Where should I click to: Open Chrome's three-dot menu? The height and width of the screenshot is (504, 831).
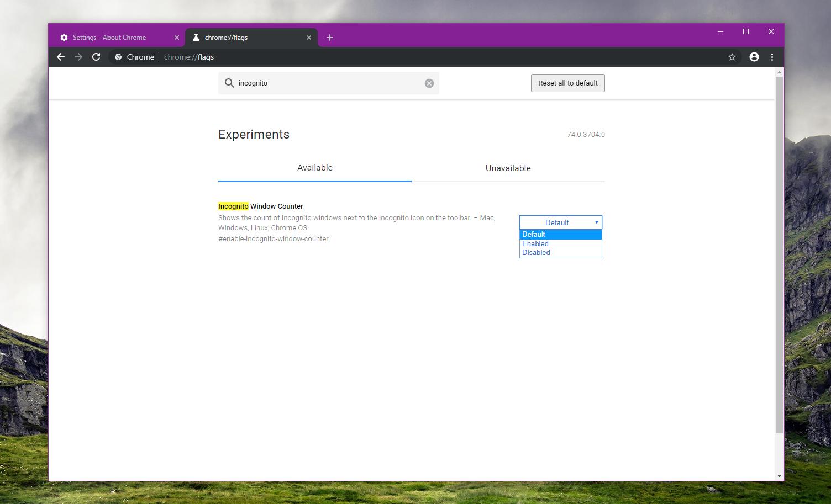tap(772, 57)
